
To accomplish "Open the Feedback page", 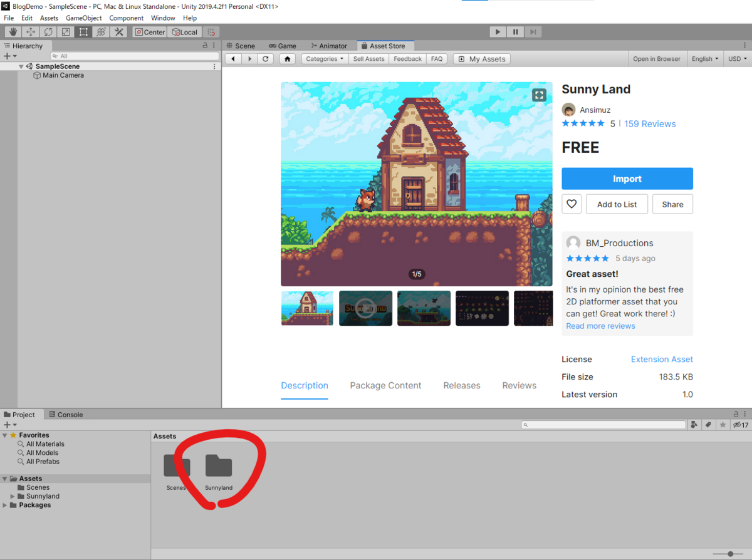I will [x=407, y=59].
